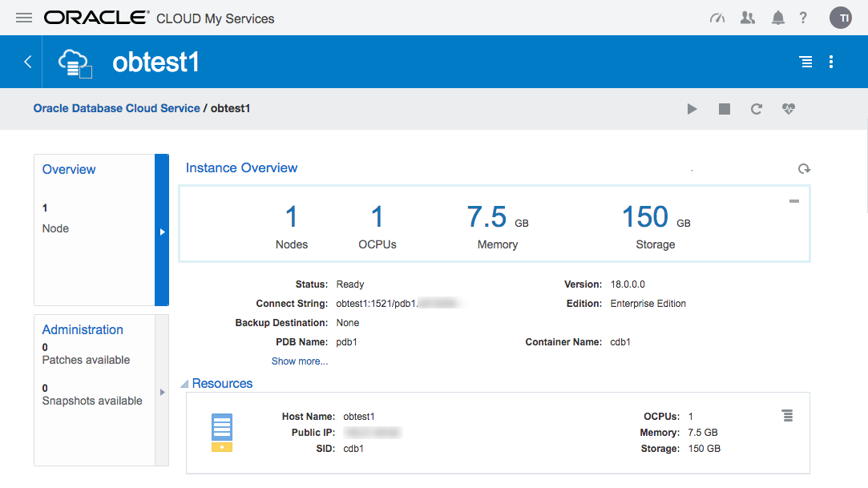The width and height of the screenshot is (868, 488).
Task: Collapse the Resources section triangle
Action: 184,384
